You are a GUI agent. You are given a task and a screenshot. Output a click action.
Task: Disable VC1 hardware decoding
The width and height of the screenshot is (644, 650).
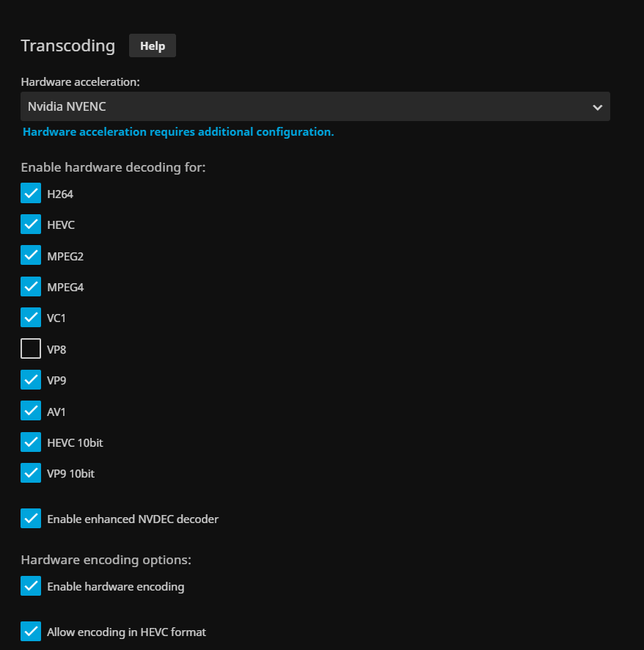point(31,318)
